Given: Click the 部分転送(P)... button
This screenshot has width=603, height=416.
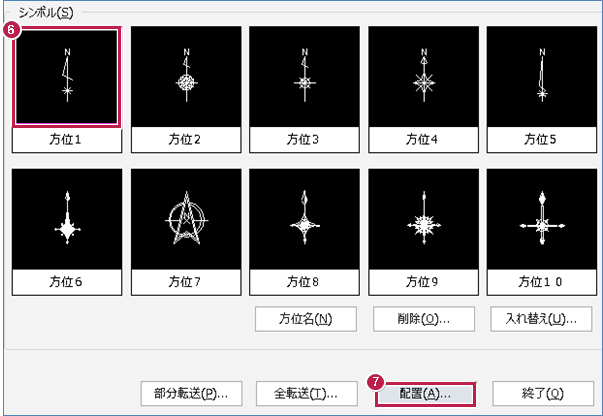Looking at the screenshot, I should click(192, 394).
